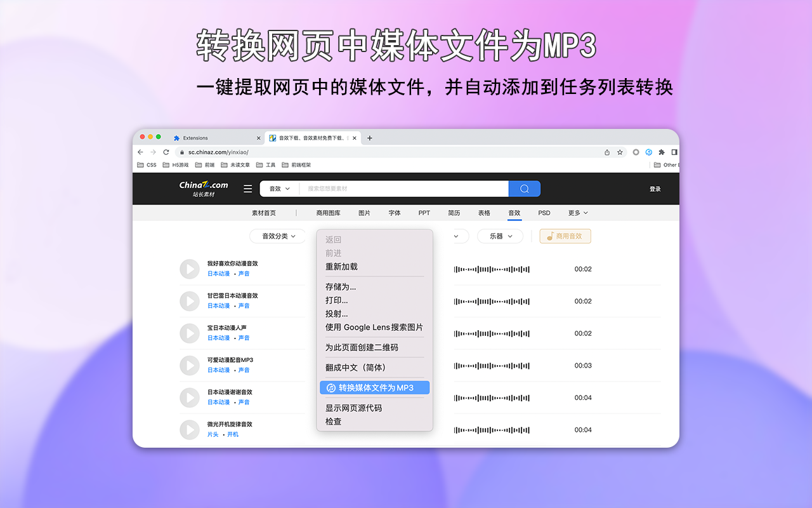
Task: Click the 登录 link at top right
Action: [655, 189]
